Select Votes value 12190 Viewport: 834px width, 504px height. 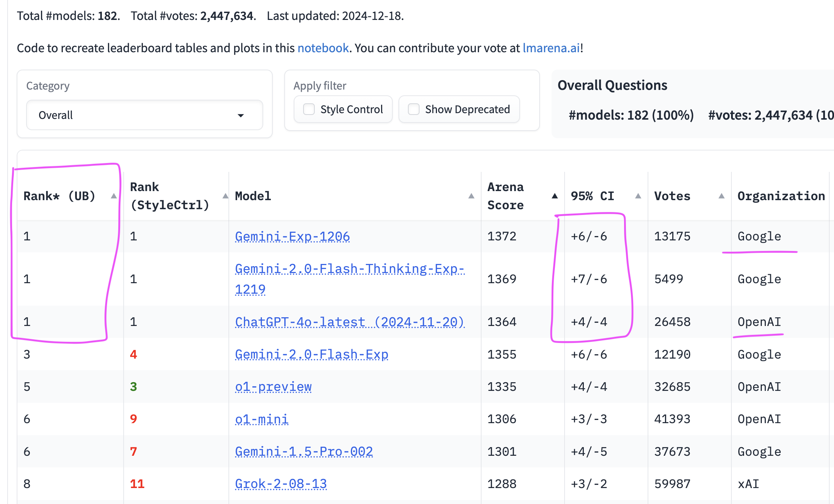(x=672, y=354)
